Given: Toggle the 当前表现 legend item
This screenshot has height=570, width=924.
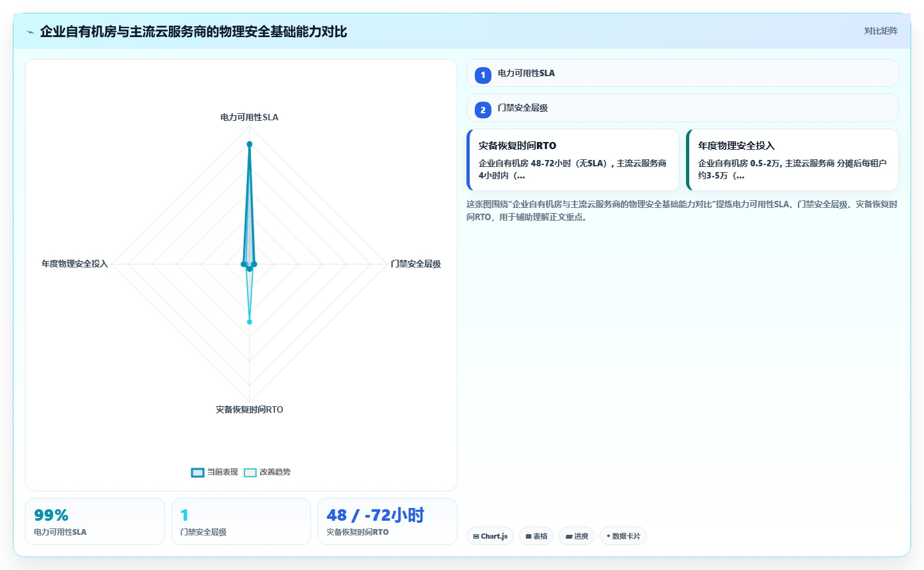Looking at the screenshot, I should click(x=214, y=472).
